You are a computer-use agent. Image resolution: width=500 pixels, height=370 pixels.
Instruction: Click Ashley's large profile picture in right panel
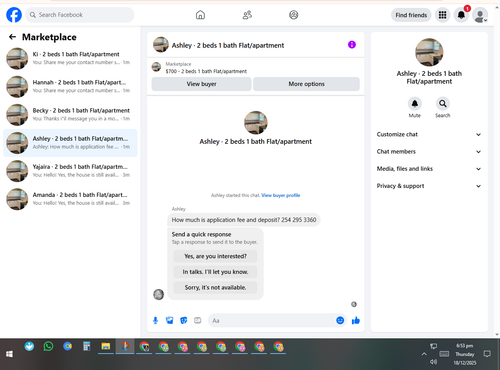[x=429, y=52]
